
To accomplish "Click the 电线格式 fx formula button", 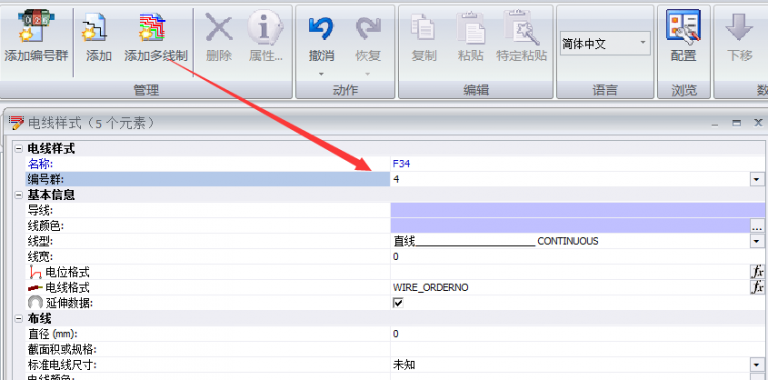I will [757, 287].
